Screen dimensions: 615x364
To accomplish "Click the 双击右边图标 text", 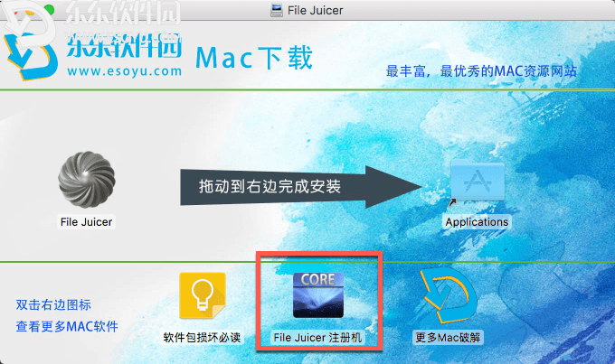I will (53, 304).
